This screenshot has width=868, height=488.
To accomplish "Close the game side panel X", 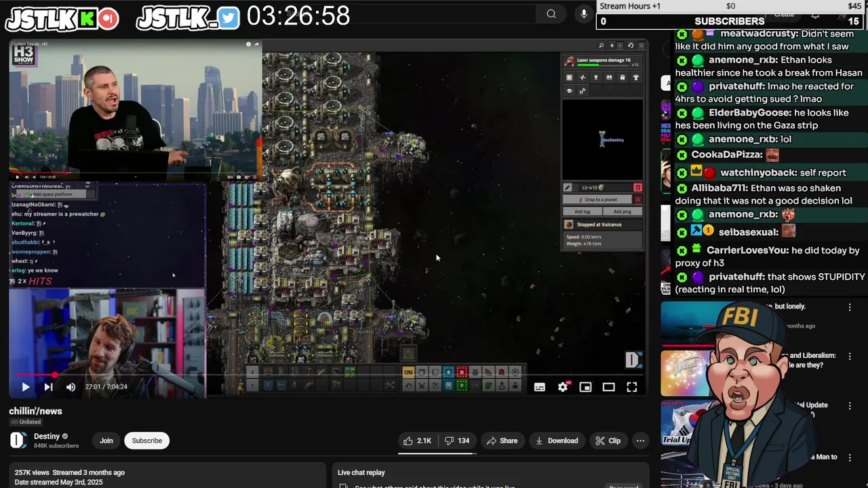I will pos(641,45).
